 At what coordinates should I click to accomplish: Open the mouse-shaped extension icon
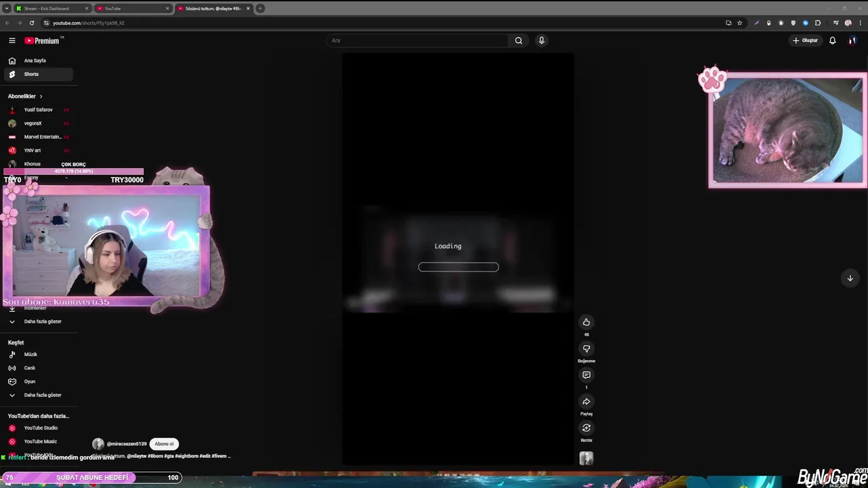(768, 23)
